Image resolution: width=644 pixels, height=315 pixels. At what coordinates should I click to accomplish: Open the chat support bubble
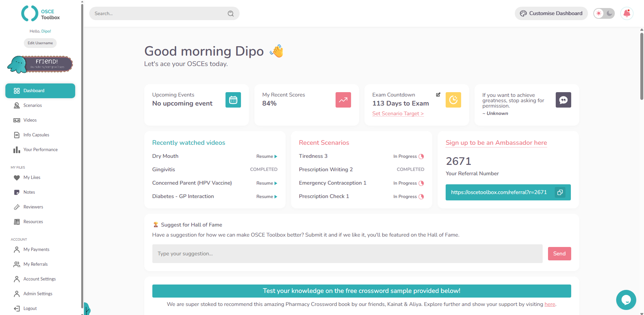[626, 300]
